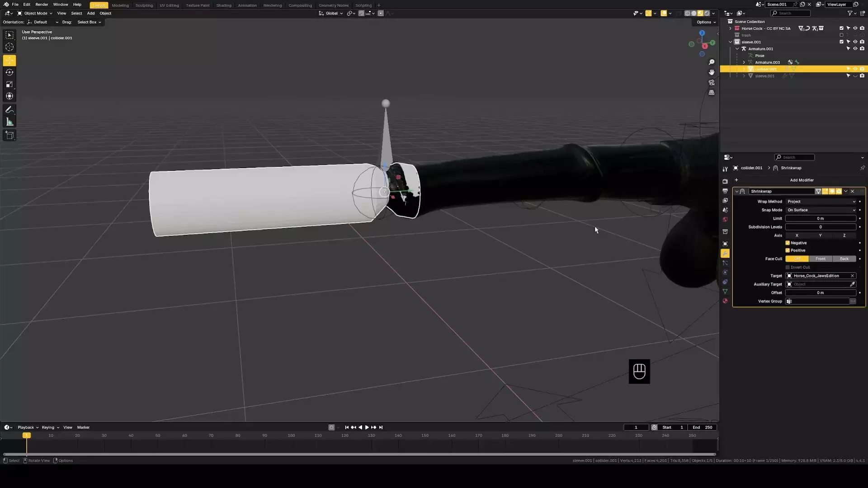Toggle camera view in viewport
The height and width of the screenshot is (488, 868).
(x=712, y=83)
